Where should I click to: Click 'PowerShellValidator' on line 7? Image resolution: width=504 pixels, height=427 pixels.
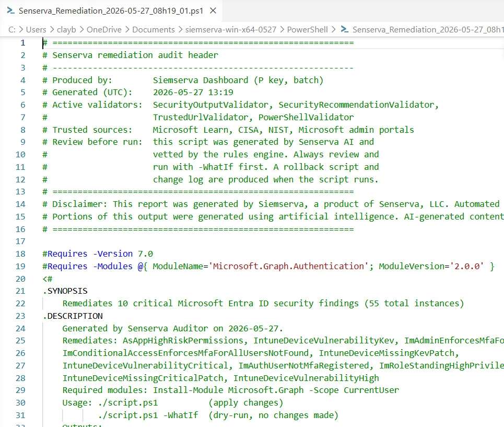coord(306,117)
